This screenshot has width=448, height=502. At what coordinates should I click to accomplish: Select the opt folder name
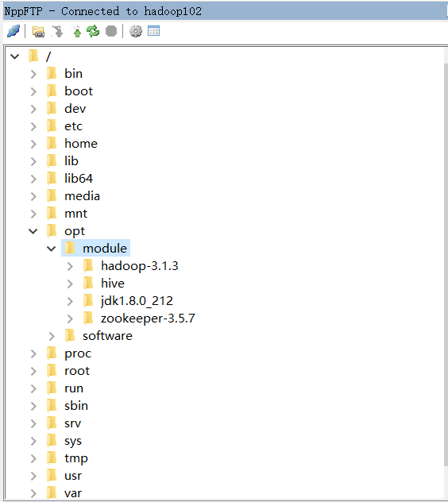point(75,231)
